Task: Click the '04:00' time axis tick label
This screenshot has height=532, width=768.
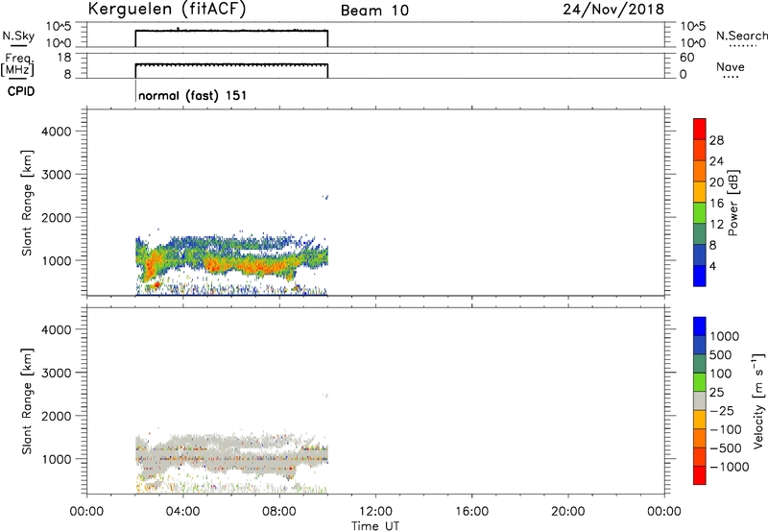Action: click(x=182, y=512)
